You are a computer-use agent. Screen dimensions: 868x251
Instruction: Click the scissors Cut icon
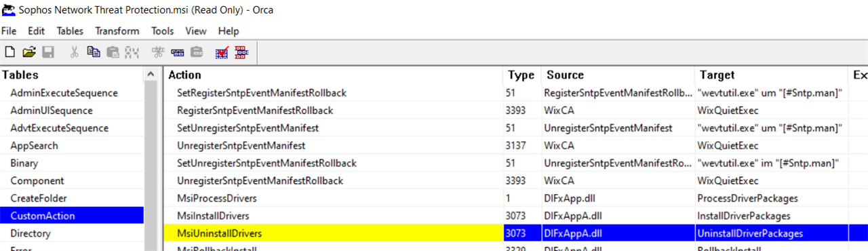(x=75, y=52)
